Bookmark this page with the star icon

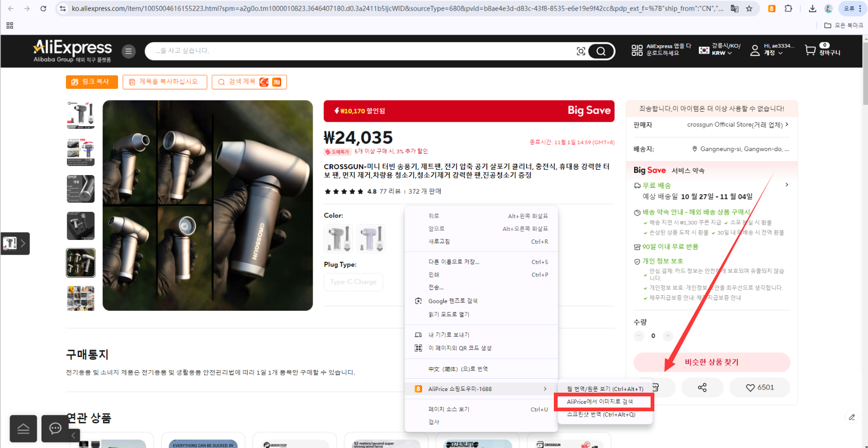[749, 9]
